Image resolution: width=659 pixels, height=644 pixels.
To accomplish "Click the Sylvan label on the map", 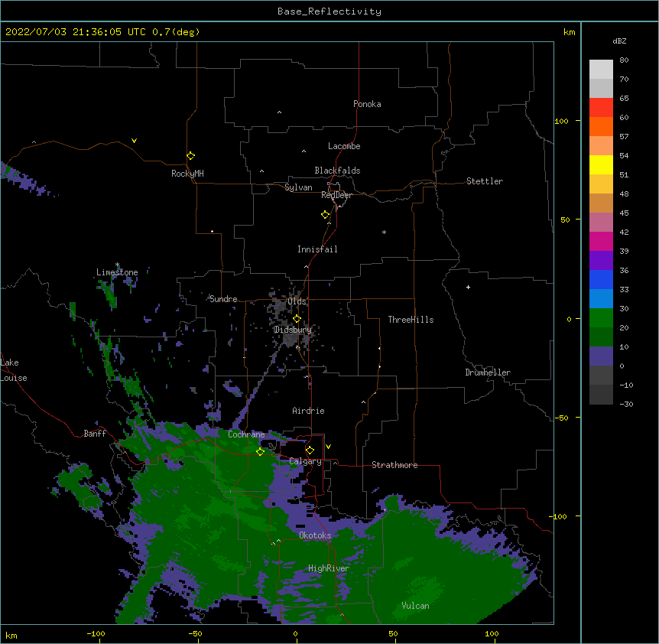I will tap(298, 187).
